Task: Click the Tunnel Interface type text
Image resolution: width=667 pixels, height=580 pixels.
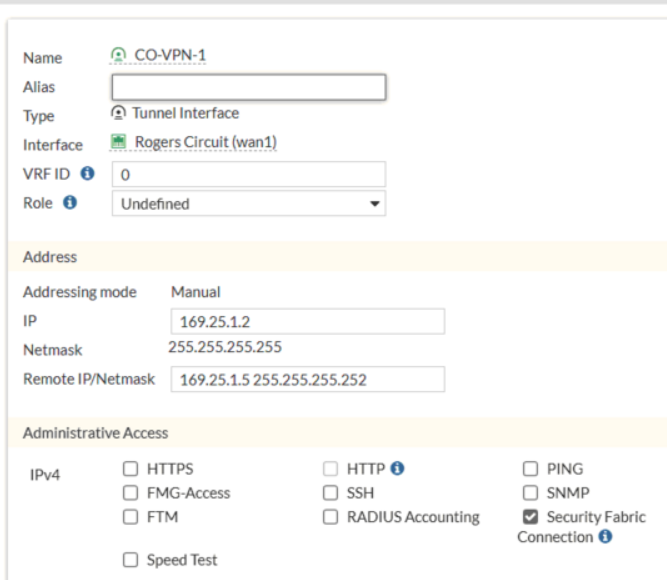Action: (185, 113)
